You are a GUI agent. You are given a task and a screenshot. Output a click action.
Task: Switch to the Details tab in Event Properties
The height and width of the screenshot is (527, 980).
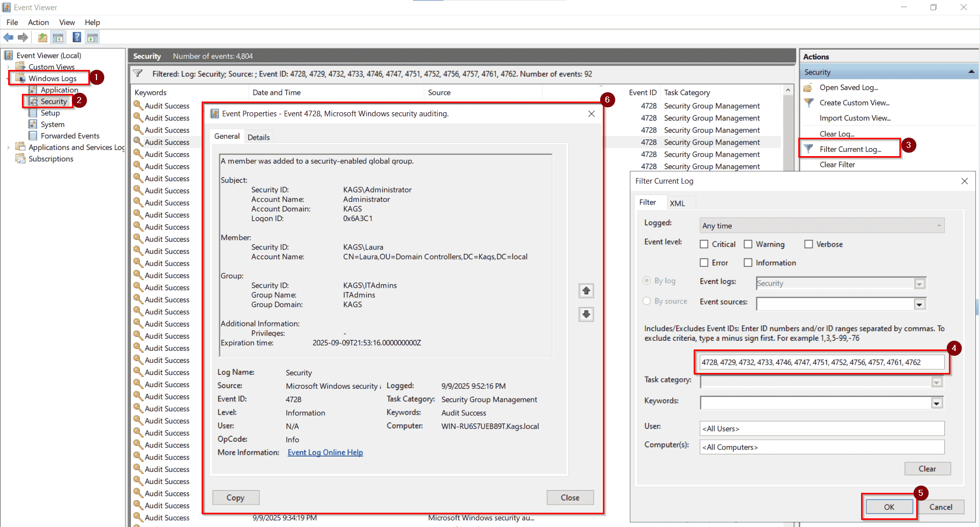(259, 136)
